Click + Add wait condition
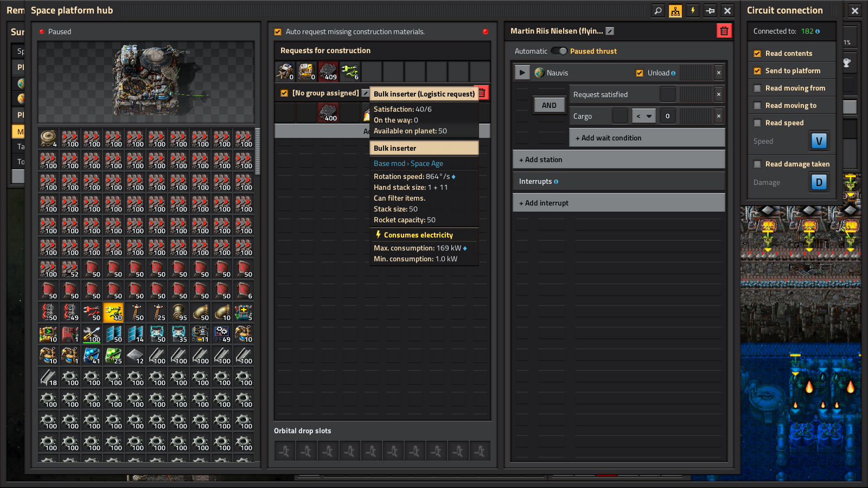Viewport: 868px width, 488px height. point(647,138)
